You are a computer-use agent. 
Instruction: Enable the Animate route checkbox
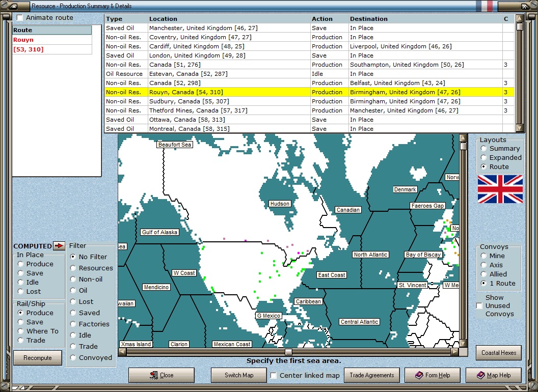(x=20, y=18)
